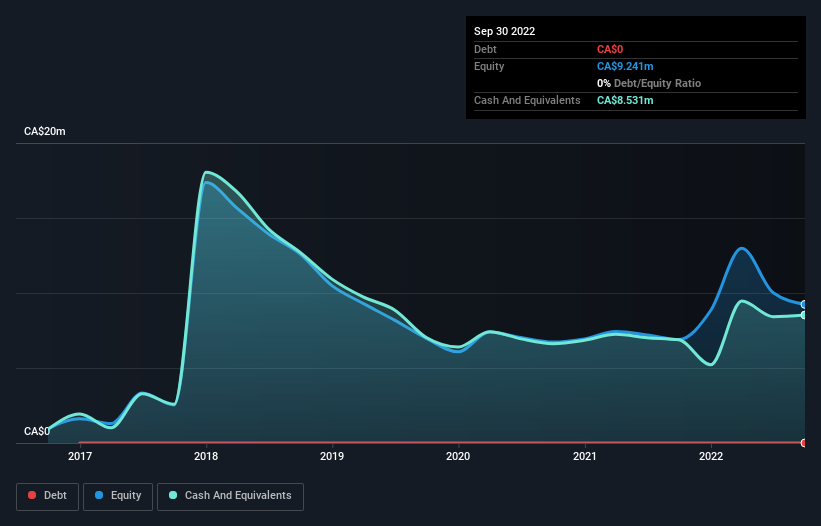The width and height of the screenshot is (821, 526).
Task: Toggle the Equity legend button
Action: click(x=118, y=496)
